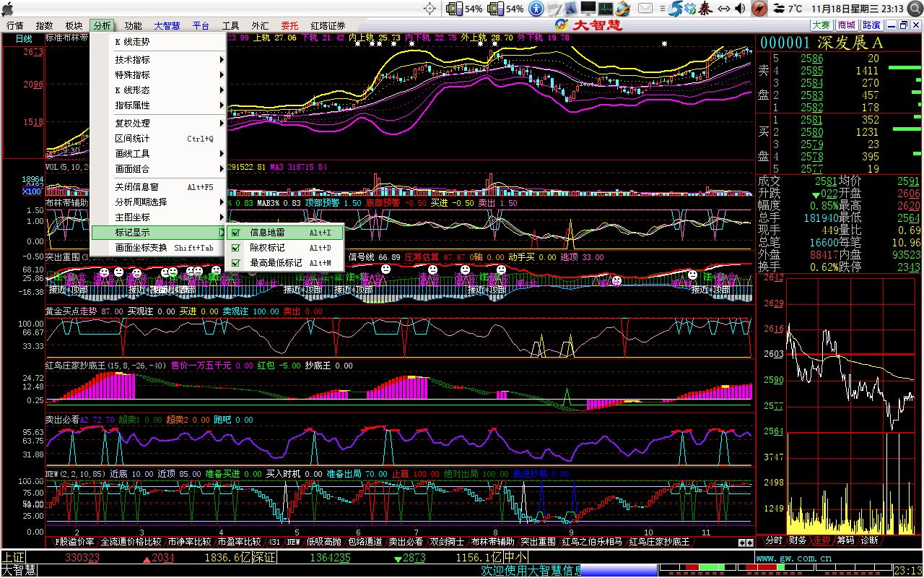Switch to the 诊断 tab
The width and height of the screenshot is (924, 578).
869,540
